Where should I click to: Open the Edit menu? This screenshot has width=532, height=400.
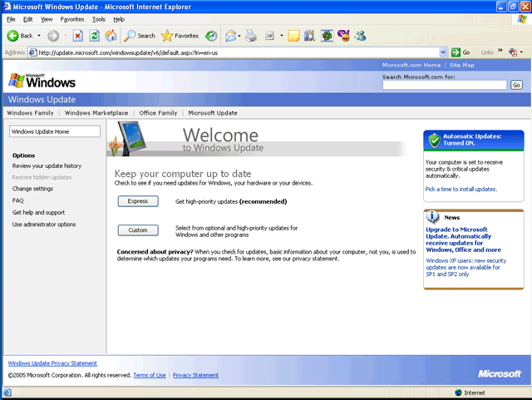coord(27,19)
